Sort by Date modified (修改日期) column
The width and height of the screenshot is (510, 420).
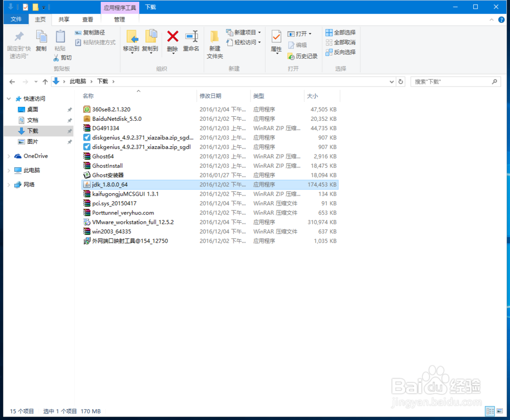click(x=211, y=96)
